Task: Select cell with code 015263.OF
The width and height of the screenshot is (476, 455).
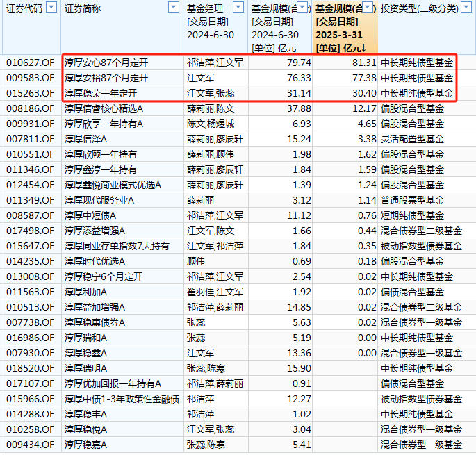Action: (32, 93)
